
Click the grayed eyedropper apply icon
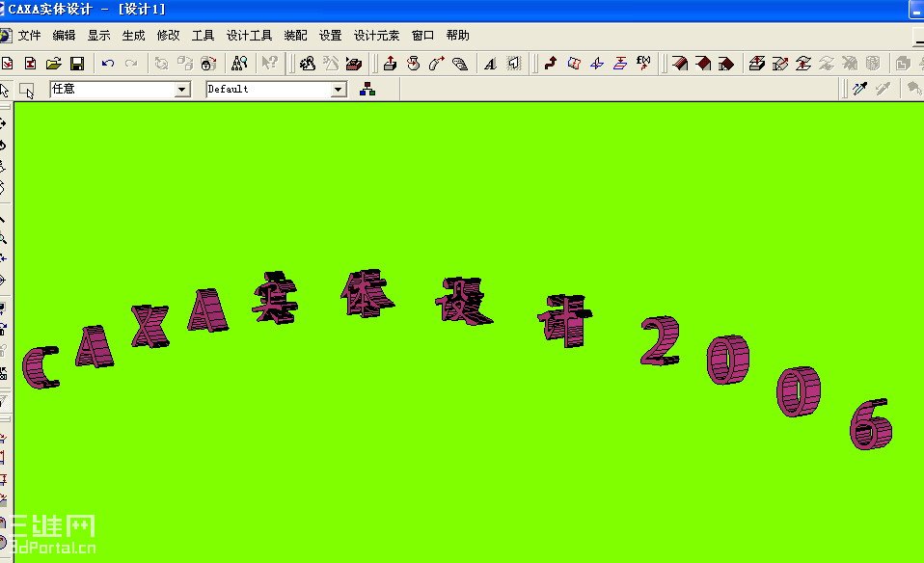[883, 89]
